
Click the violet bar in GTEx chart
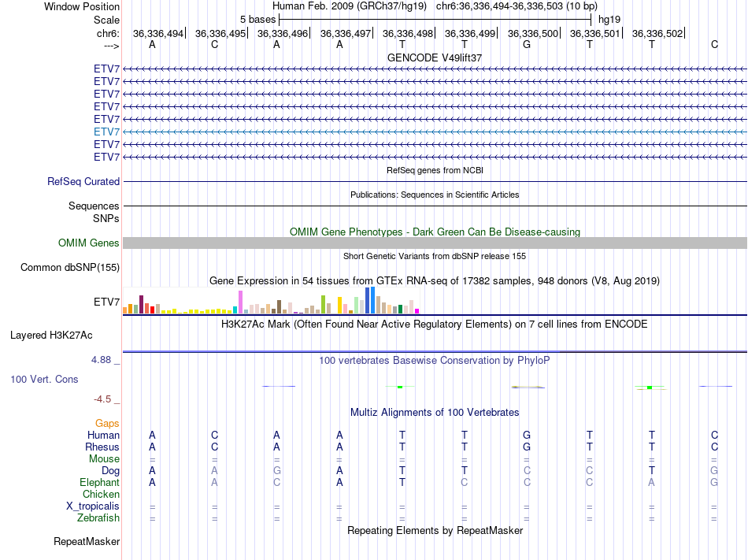(241, 302)
